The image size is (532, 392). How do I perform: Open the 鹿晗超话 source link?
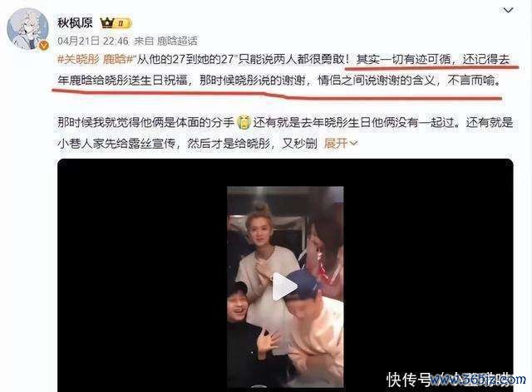(x=177, y=41)
